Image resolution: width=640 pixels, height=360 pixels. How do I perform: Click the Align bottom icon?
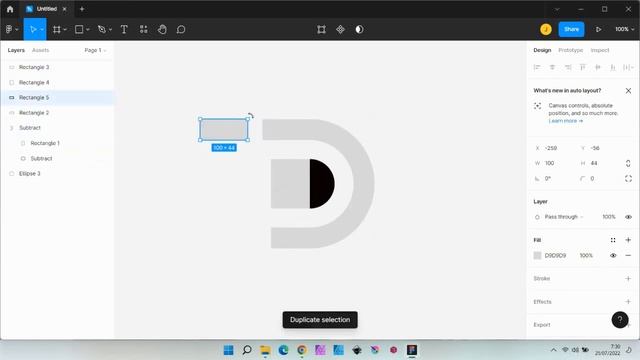(x=613, y=67)
